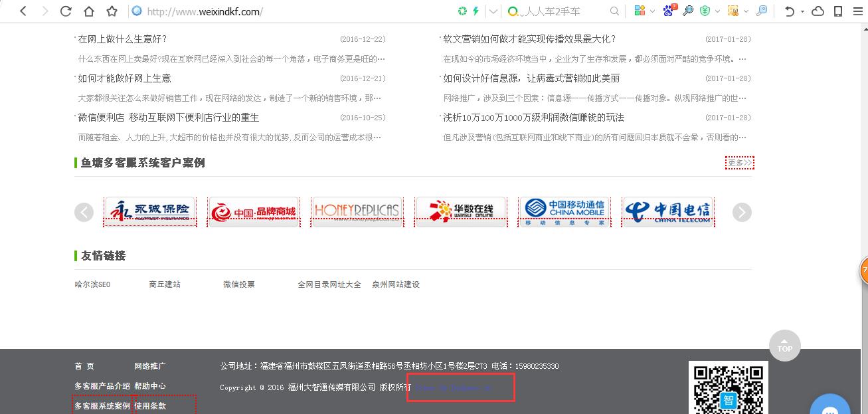
Task: Reload the current page
Action: 66,11
